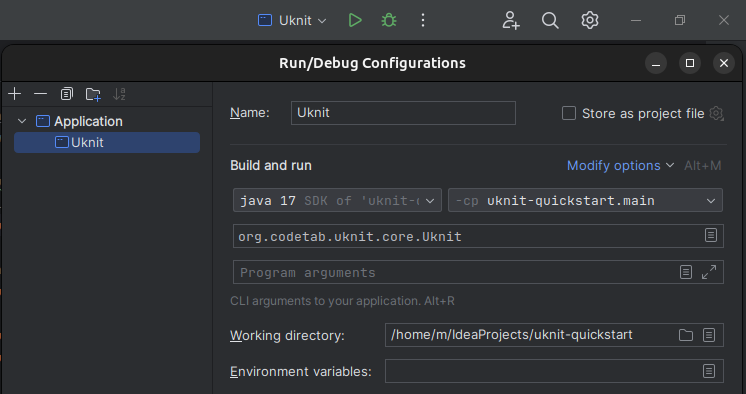Open IDE settings gear icon in top bar
This screenshot has width=746, height=394.
point(589,20)
